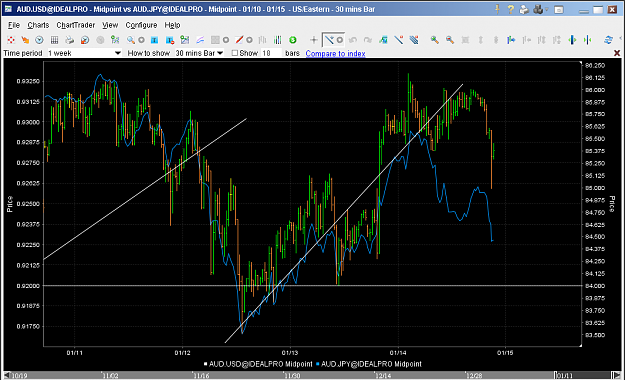Toggle the circle beside the trendline tool
Screen dimensions: 625x380
click(340, 40)
